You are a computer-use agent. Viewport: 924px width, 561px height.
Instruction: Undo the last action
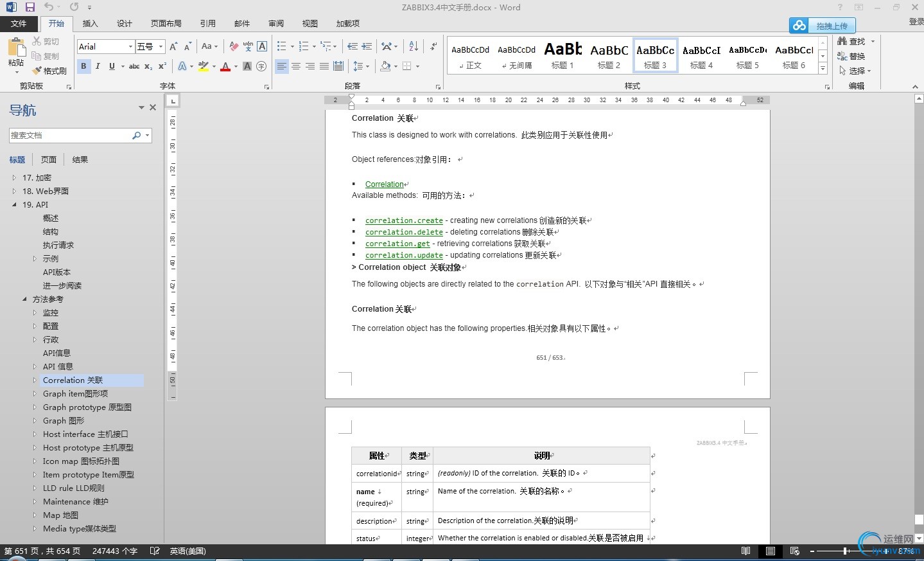(49, 7)
